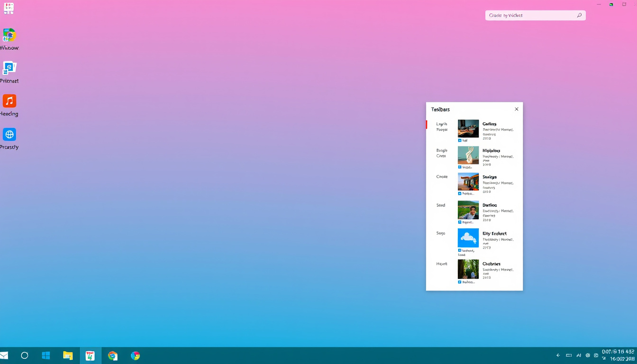Launch the orange music note desktop app
Viewport: 637px width, 364px height.
click(x=9, y=101)
